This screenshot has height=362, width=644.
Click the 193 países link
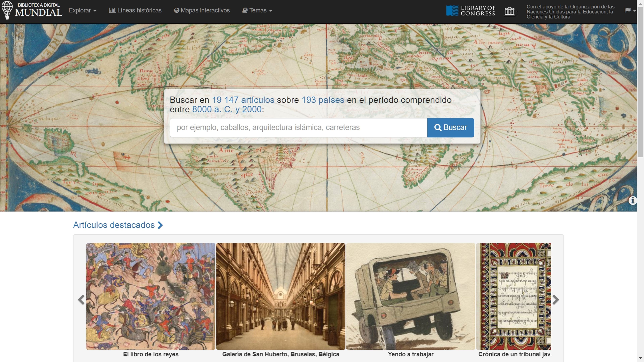(x=323, y=100)
